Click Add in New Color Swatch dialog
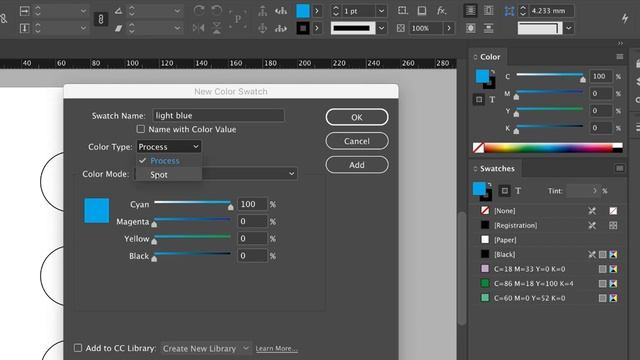This screenshot has height=360, width=640. [x=357, y=165]
